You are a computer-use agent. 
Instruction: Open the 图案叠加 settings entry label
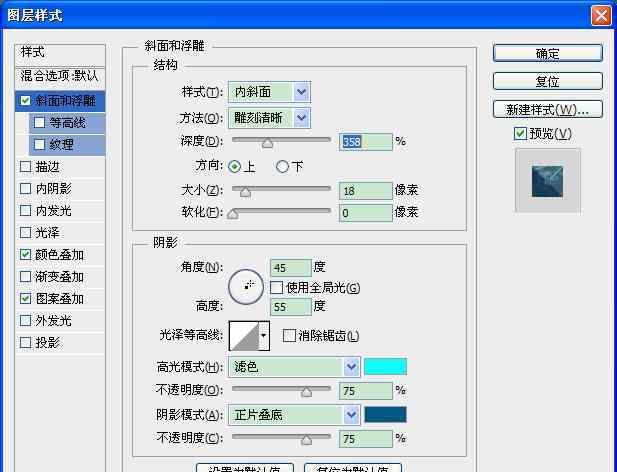[59, 299]
